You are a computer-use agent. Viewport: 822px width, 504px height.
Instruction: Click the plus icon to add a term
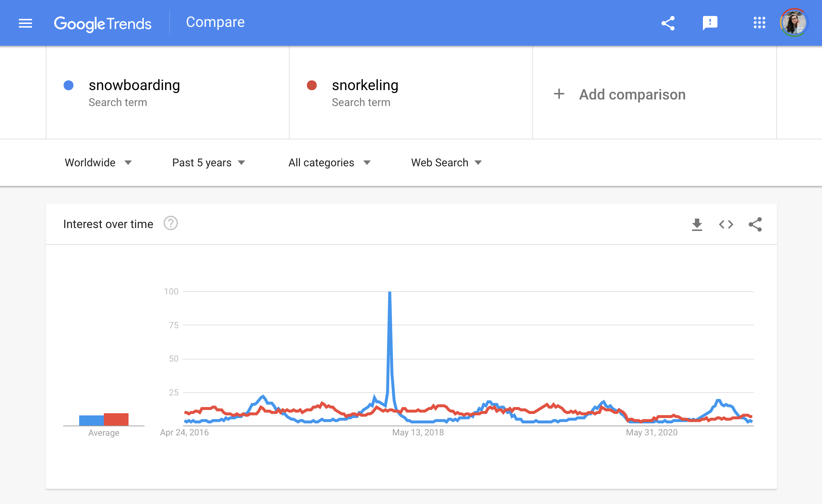[x=559, y=94]
